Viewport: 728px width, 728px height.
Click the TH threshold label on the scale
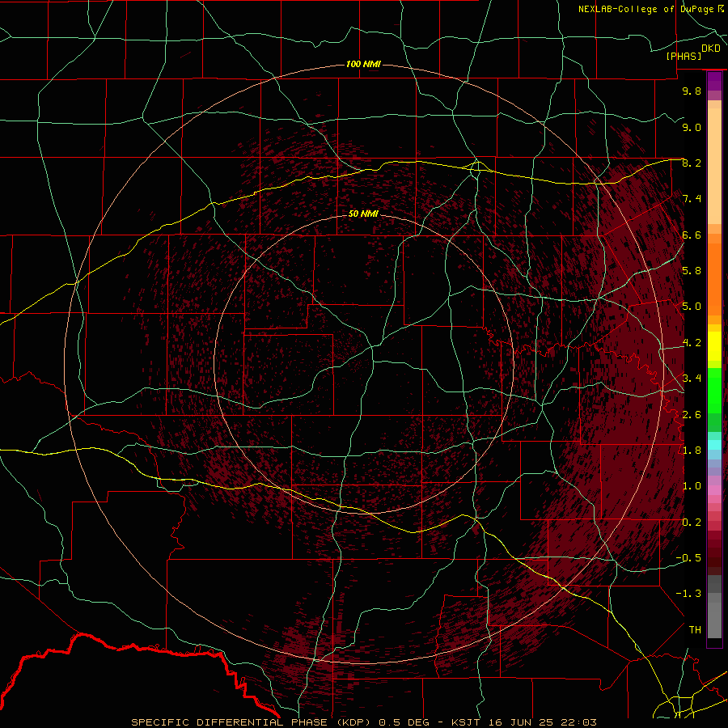coord(695,630)
